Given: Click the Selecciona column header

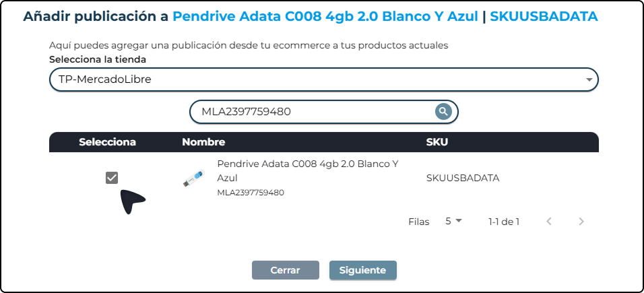Looking at the screenshot, I should pyautogui.click(x=107, y=142).
